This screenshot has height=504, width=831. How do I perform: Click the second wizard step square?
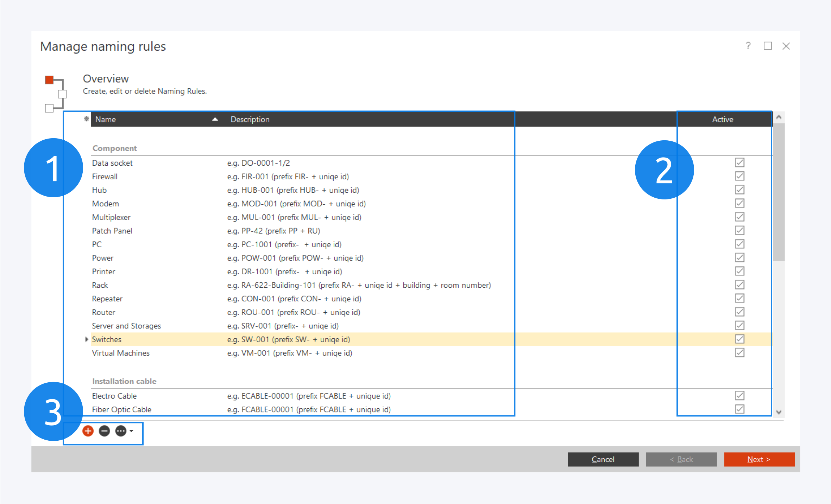(x=62, y=94)
